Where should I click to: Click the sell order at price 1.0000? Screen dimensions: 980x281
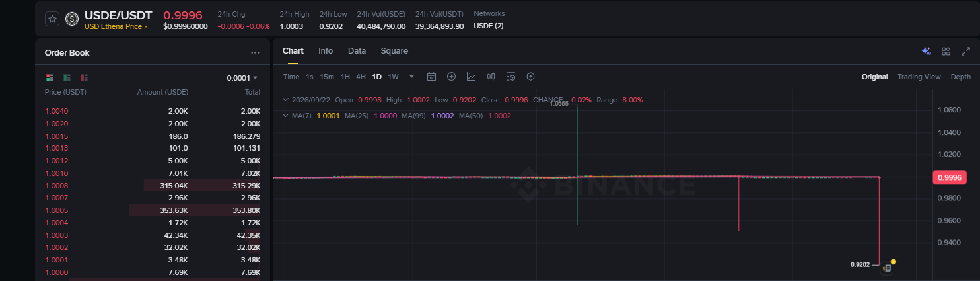(x=153, y=272)
